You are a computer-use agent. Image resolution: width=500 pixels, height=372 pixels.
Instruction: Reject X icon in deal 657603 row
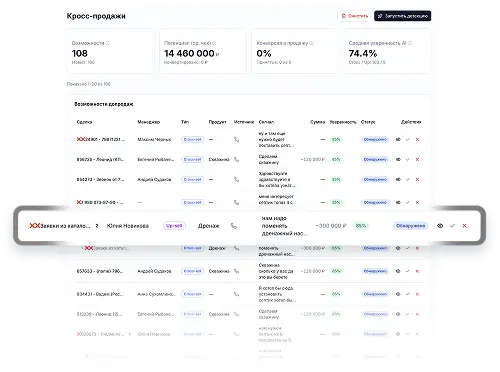417,271
